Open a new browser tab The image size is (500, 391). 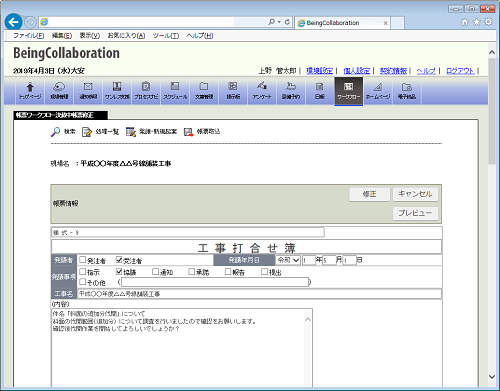click(x=398, y=23)
